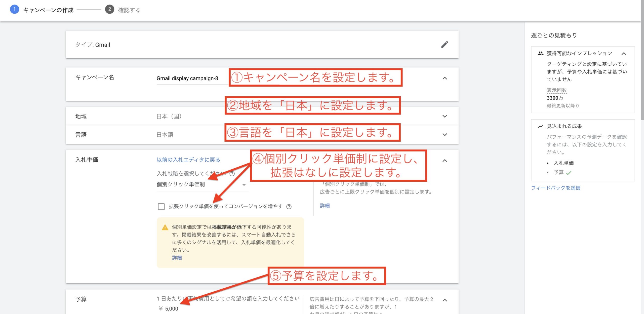Collapse the 予算 section

(445, 300)
